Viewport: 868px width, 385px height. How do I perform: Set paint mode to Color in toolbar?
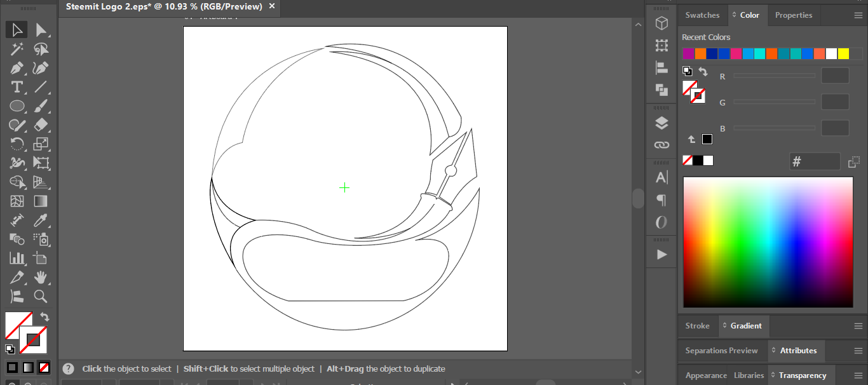click(12, 367)
